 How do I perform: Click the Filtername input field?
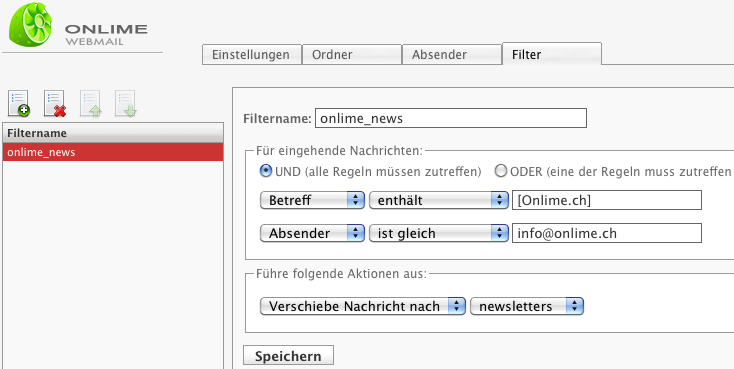coord(451,118)
